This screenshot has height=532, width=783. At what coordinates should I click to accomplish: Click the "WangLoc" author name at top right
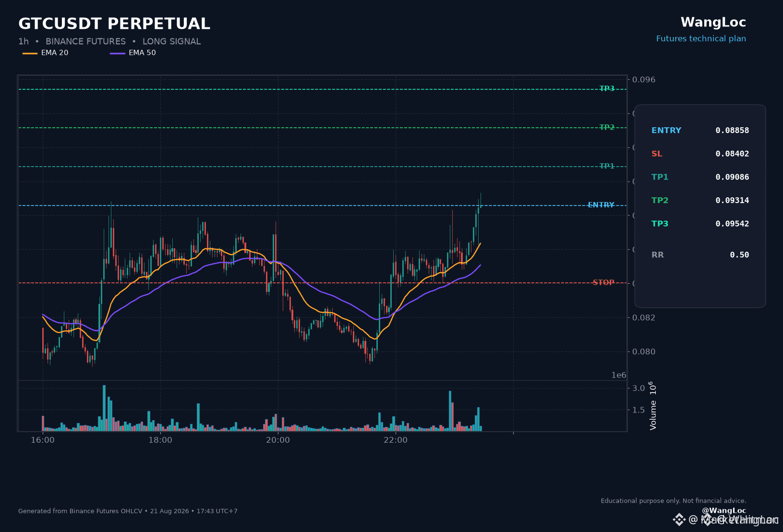(x=713, y=22)
